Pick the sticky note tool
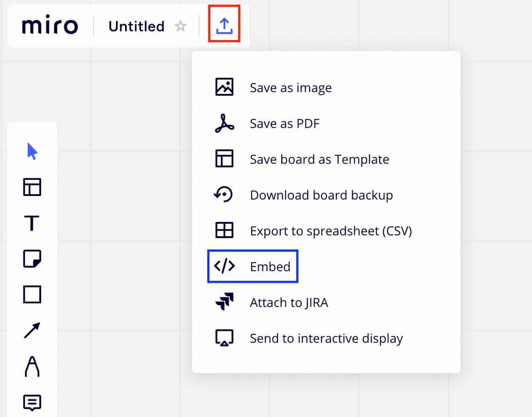This screenshot has height=417, width=532. (x=32, y=258)
